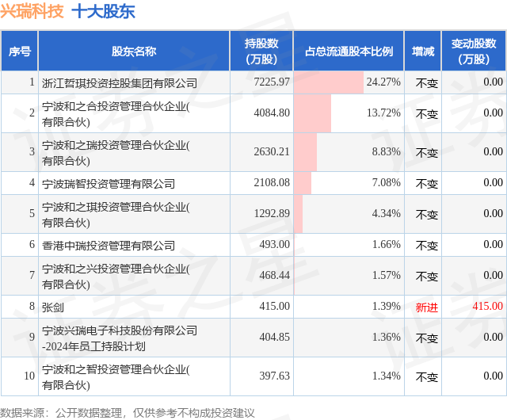Click the red 新进 status
Screen dimensions: 507x420
(x=426, y=307)
